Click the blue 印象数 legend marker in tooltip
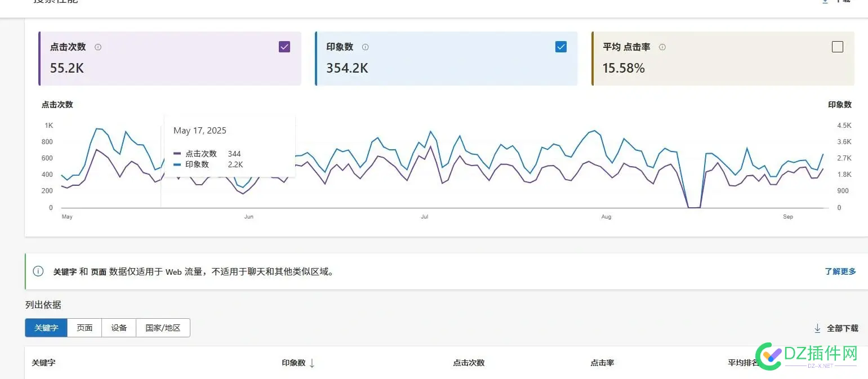The height and width of the screenshot is (379, 868). click(177, 164)
